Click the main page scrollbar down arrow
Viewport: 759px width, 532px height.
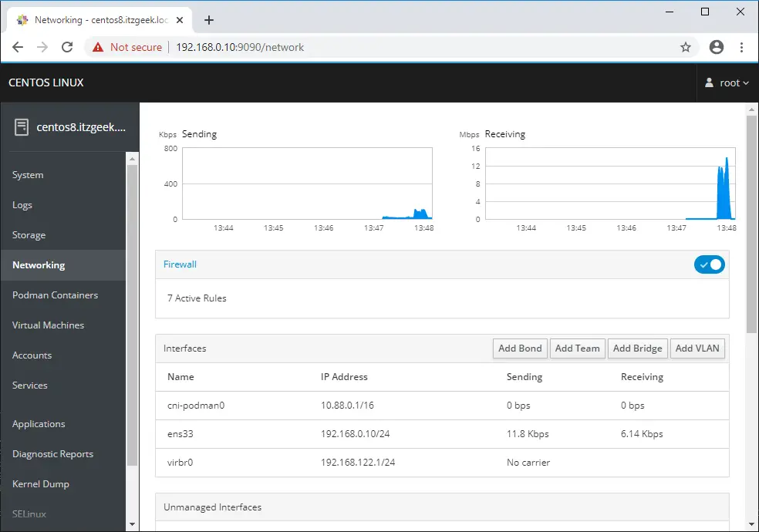click(x=751, y=524)
